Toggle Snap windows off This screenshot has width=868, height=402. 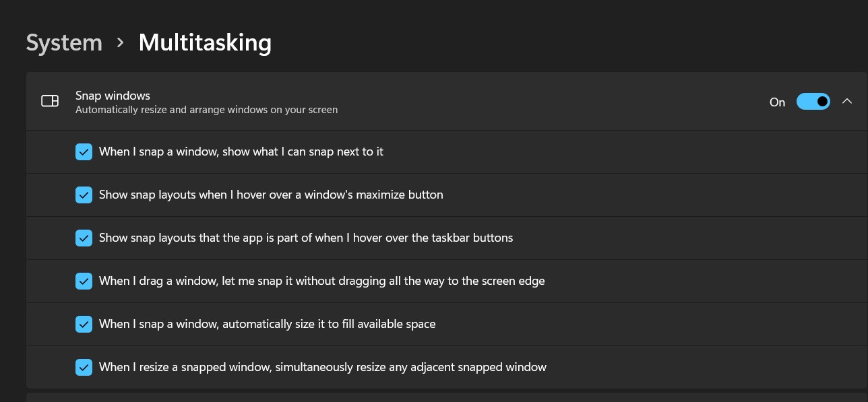pyautogui.click(x=813, y=101)
